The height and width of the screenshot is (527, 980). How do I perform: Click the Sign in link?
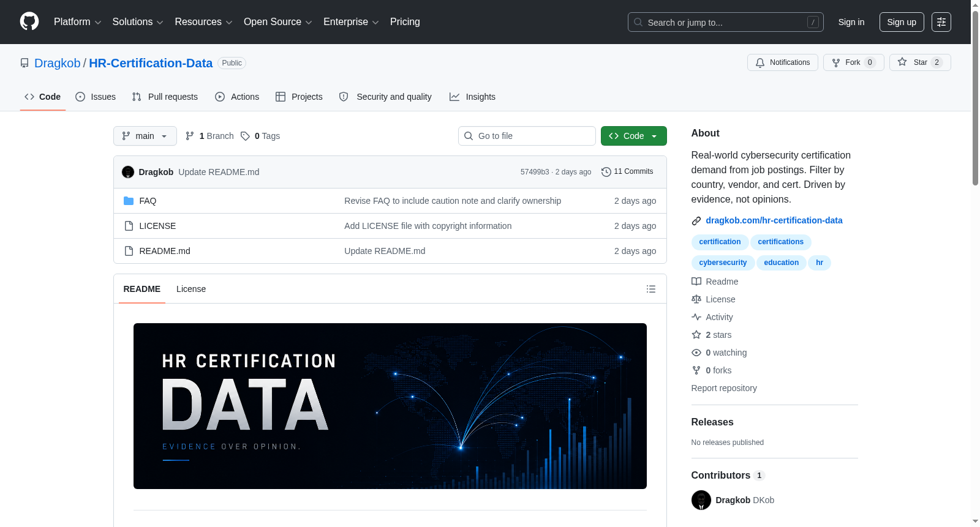(x=851, y=22)
